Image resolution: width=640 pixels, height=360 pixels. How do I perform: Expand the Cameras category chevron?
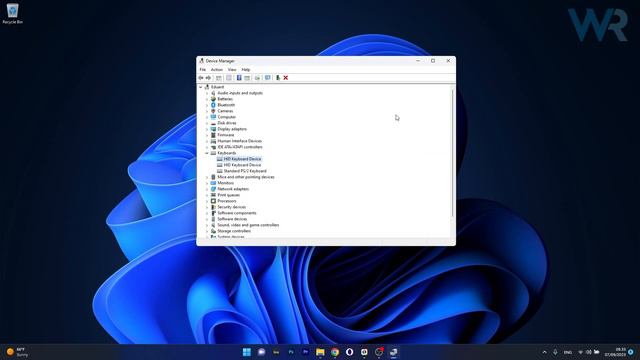coord(207,111)
